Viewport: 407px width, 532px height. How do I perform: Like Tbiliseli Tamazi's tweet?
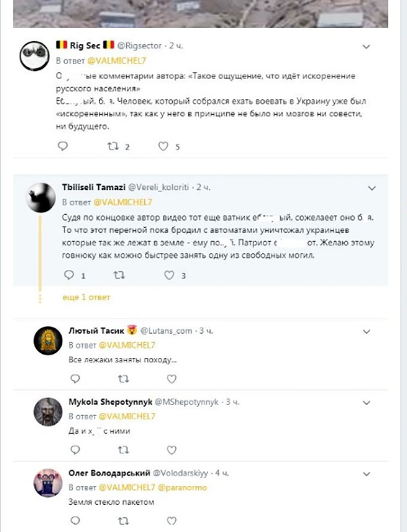point(169,275)
